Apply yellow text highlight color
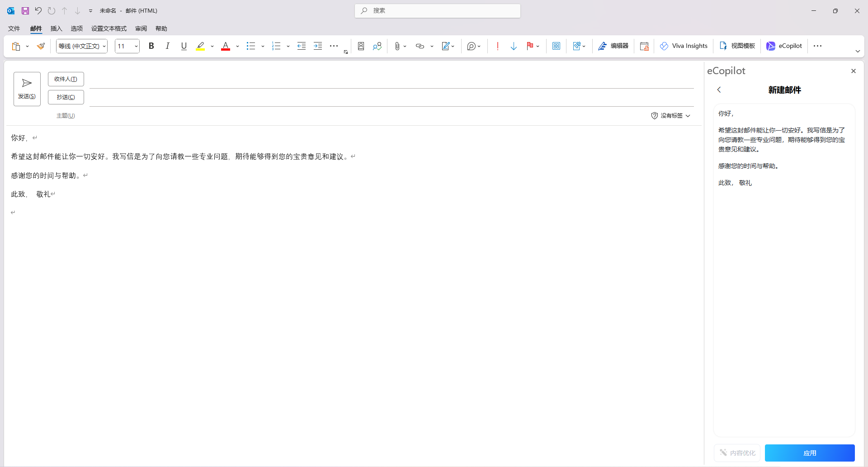Image resolution: width=868 pixels, height=467 pixels. tap(200, 46)
